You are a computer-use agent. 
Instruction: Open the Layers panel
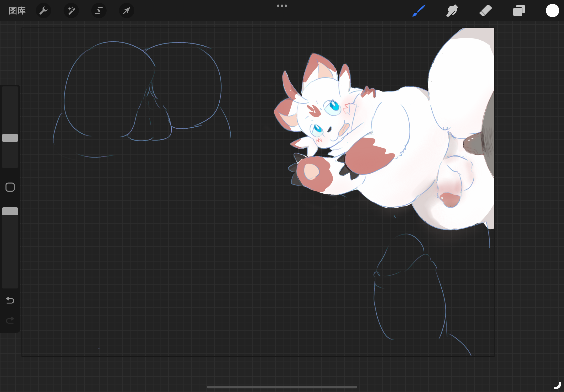[x=519, y=11]
